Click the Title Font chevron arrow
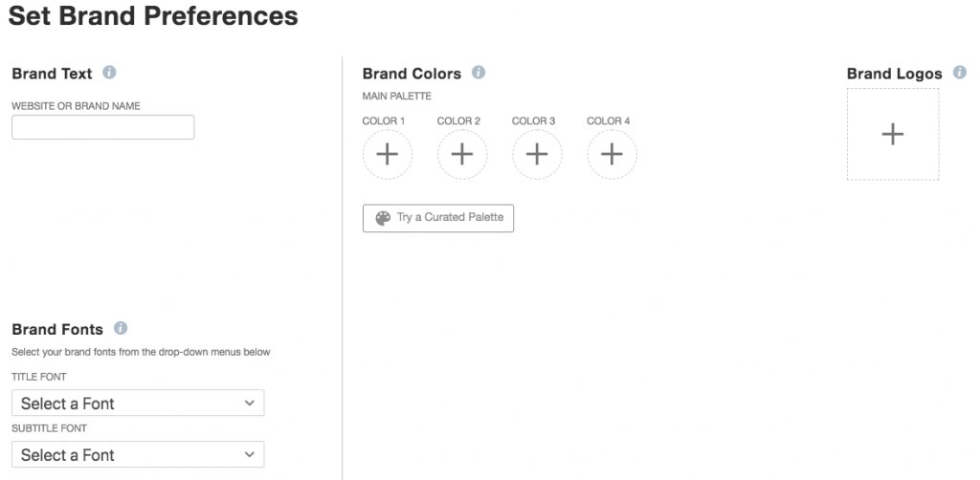Viewport: 980px width, 480px height. 250,404
